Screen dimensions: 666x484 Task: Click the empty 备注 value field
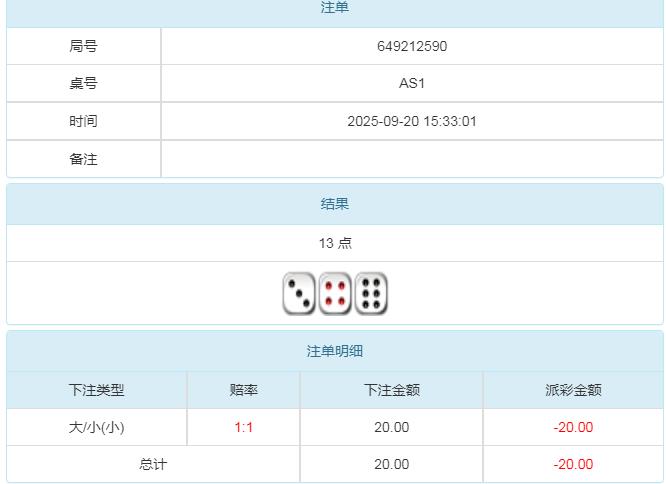[x=412, y=159]
